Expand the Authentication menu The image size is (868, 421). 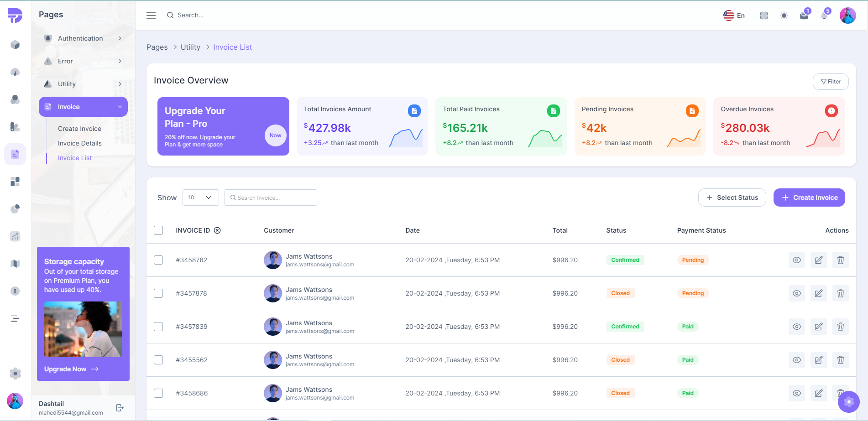click(x=83, y=38)
